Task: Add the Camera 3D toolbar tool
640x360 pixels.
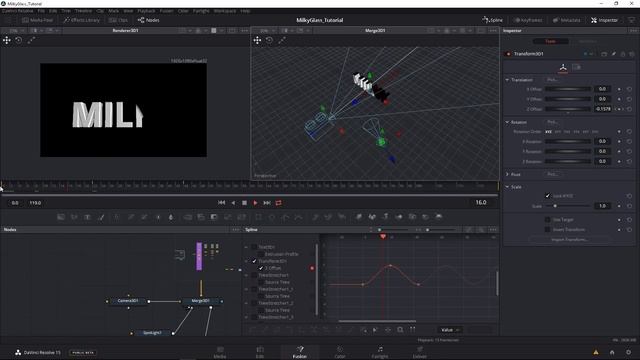Action: [412, 217]
